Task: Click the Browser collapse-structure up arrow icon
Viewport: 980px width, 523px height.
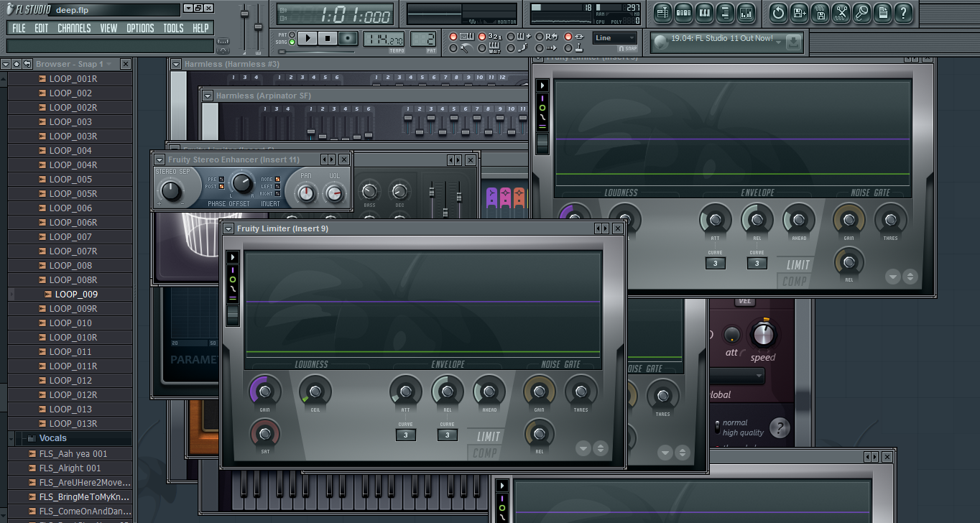Action: pos(16,64)
